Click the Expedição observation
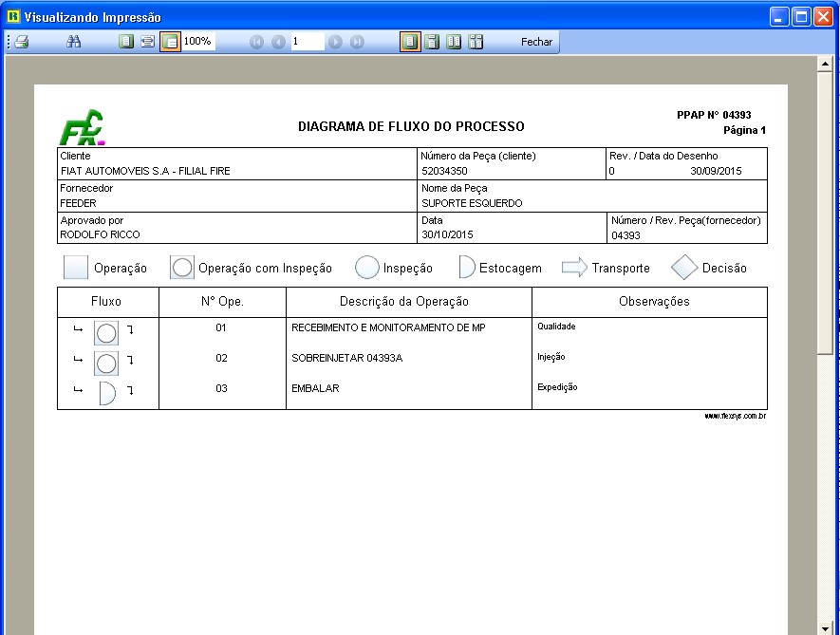This screenshot has width=840, height=635. pos(557,386)
